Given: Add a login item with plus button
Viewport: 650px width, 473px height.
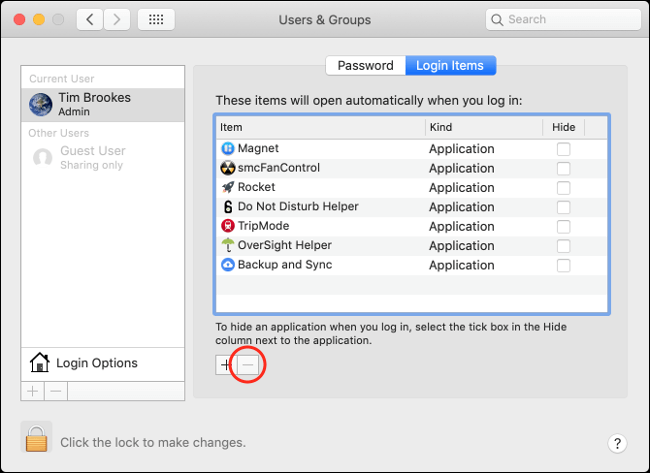Looking at the screenshot, I should pyautogui.click(x=226, y=365).
